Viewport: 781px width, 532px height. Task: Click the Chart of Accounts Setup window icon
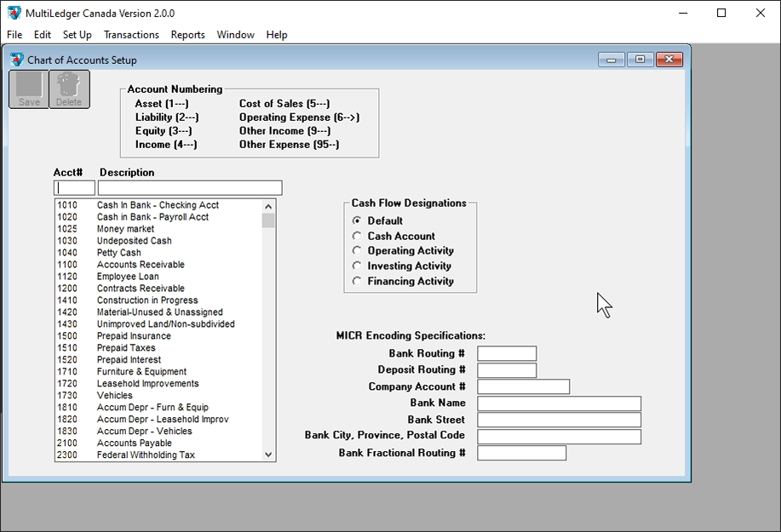click(x=17, y=60)
